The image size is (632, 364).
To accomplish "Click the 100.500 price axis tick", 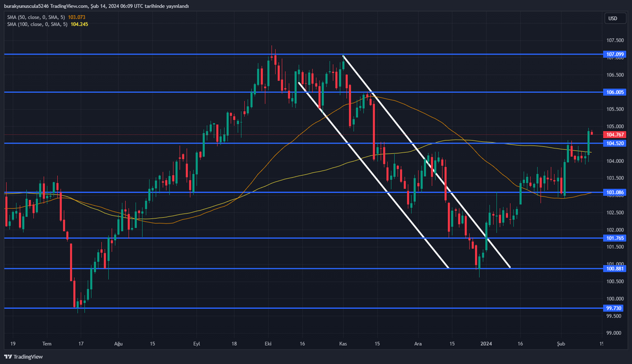I will coord(615,282).
